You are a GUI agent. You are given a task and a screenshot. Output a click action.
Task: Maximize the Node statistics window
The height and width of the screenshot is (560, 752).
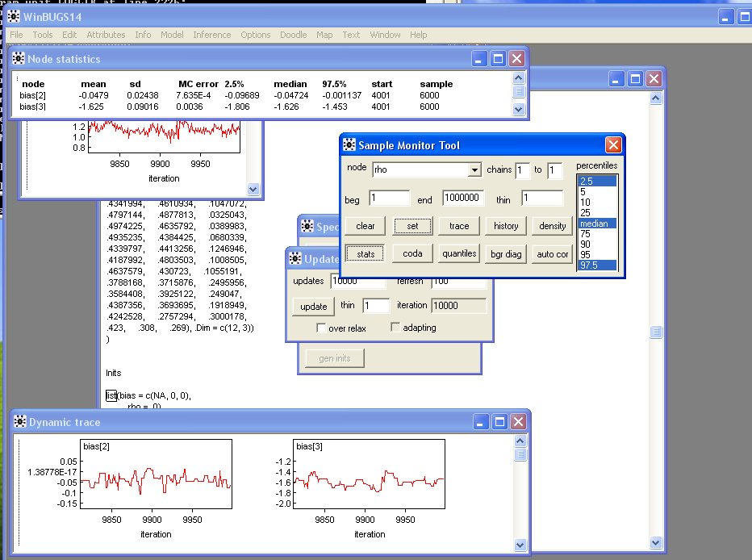[499, 58]
